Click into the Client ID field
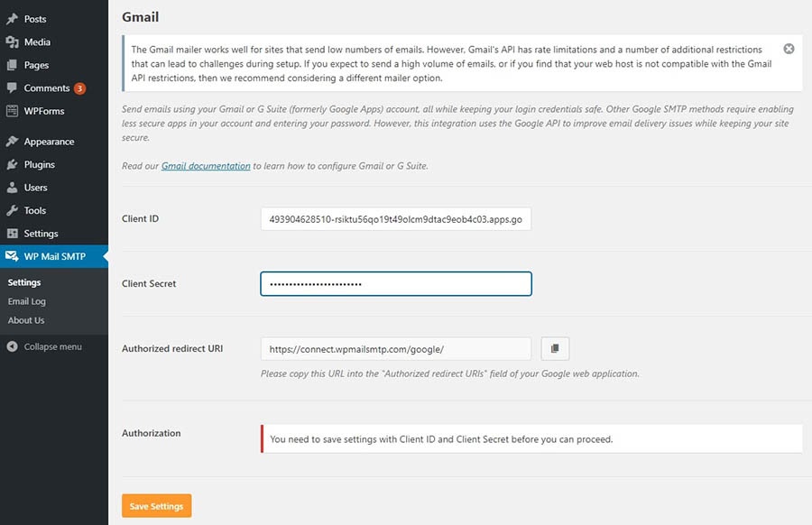812x525 pixels. pos(395,219)
